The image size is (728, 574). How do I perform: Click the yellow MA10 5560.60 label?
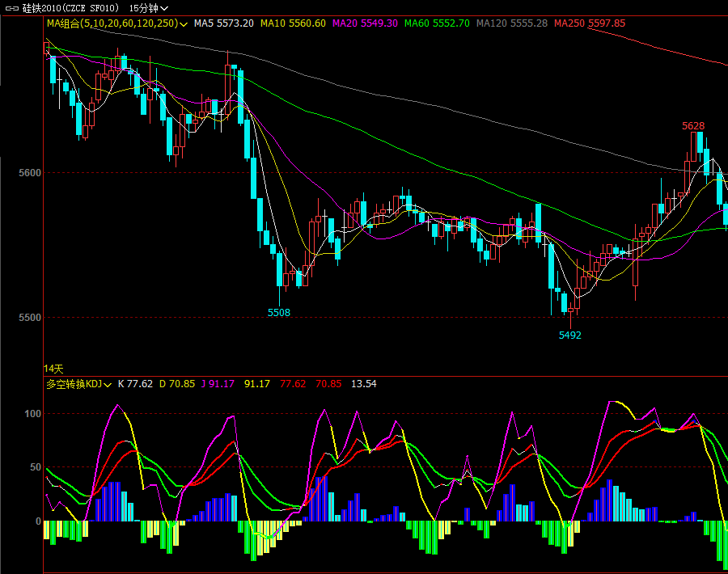tap(293, 23)
